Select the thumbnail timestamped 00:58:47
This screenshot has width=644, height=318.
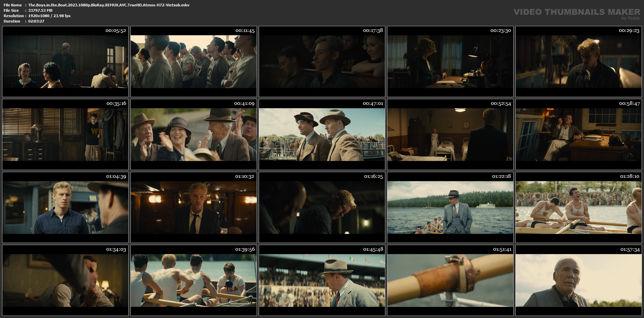click(x=578, y=134)
